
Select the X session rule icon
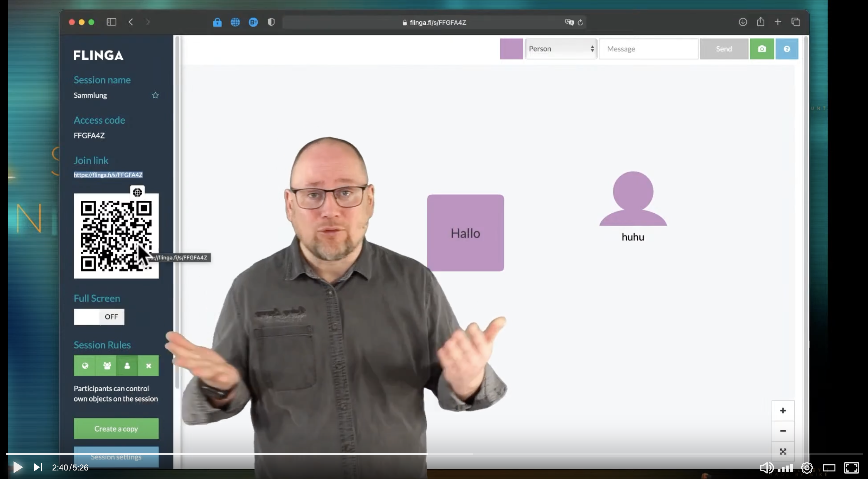tap(148, 366)
